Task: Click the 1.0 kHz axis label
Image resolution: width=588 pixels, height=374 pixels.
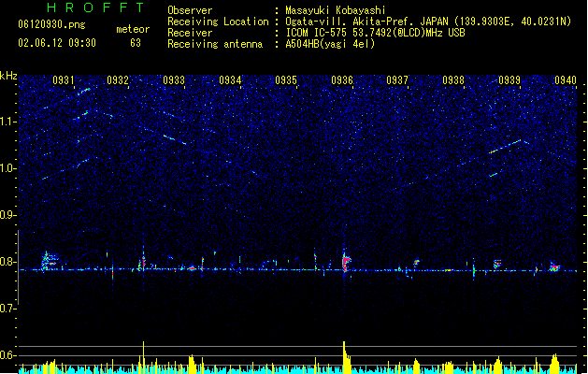Action: pyautogui.click(x=8, y=168)
